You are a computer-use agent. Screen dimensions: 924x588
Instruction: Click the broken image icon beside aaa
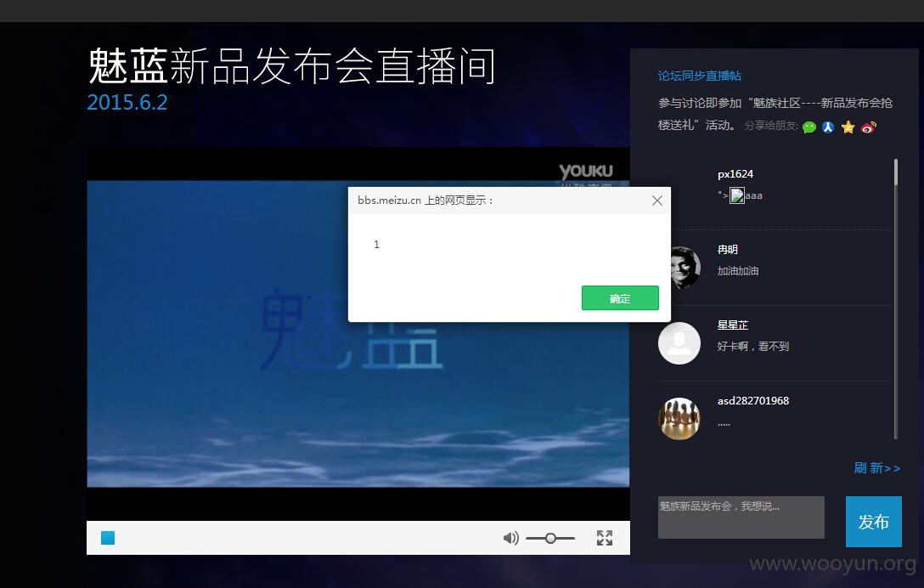pos(736,195)
